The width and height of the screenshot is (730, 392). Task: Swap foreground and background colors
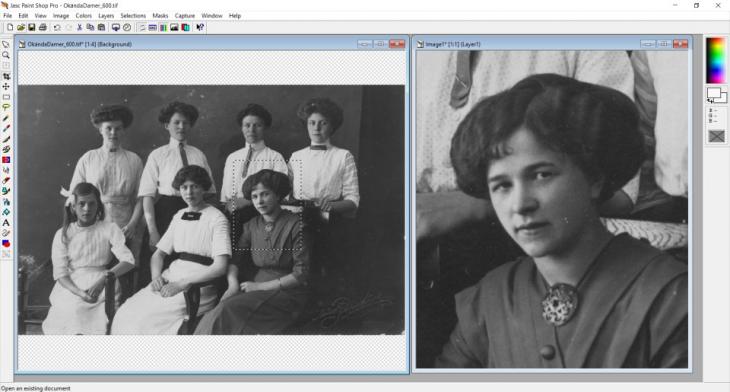coord(711,101)
